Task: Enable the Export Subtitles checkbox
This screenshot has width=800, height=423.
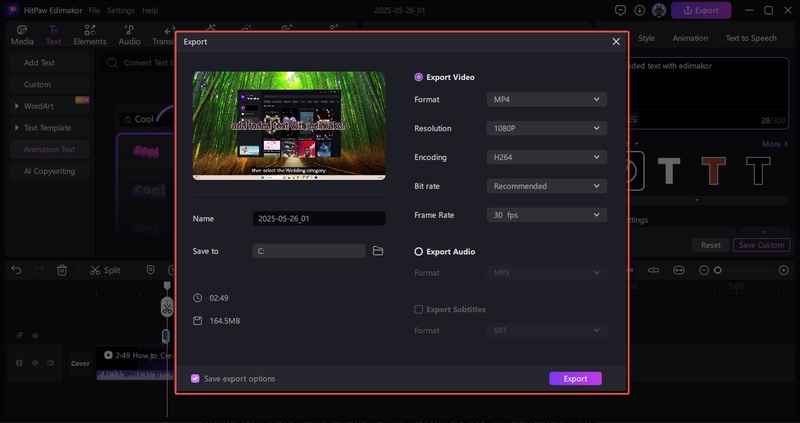Action: [418, 309]
